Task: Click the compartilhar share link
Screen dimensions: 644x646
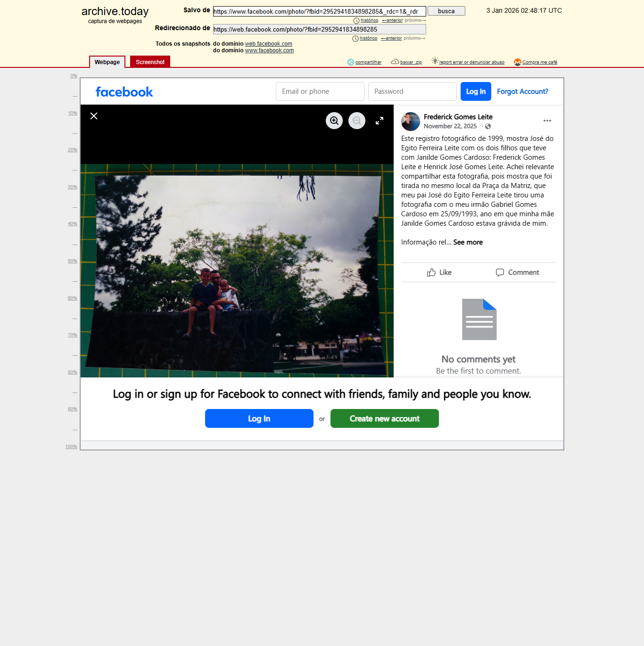Action: tap(369, 62)
